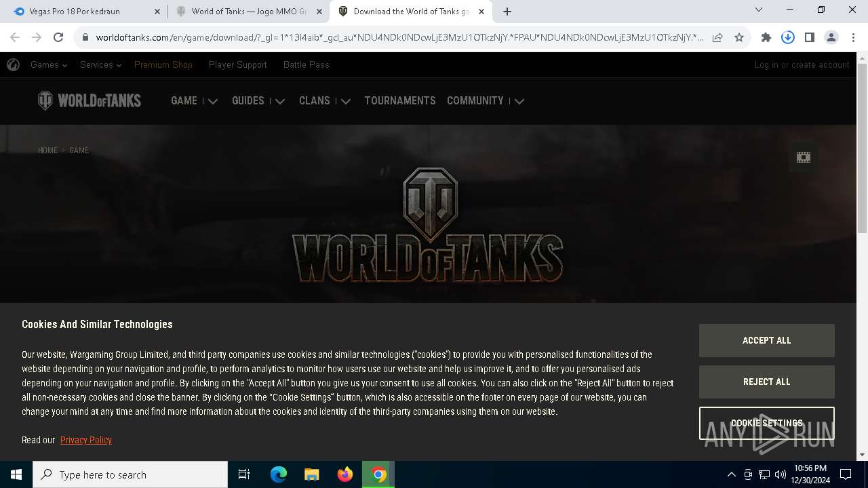Click the Wargaming logo icon in top bar
The height and width of the screenshot is (488, 868).
[13, 65]
